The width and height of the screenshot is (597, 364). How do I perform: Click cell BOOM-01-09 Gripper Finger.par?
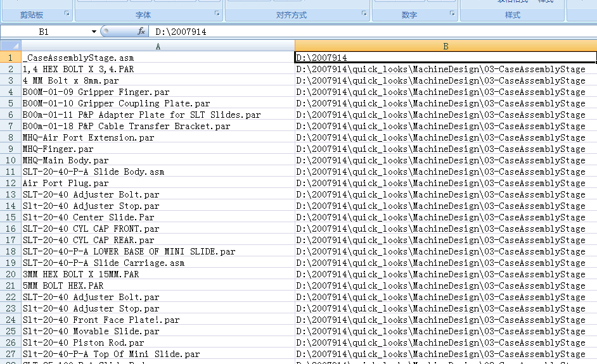click(x=158, y=92)
